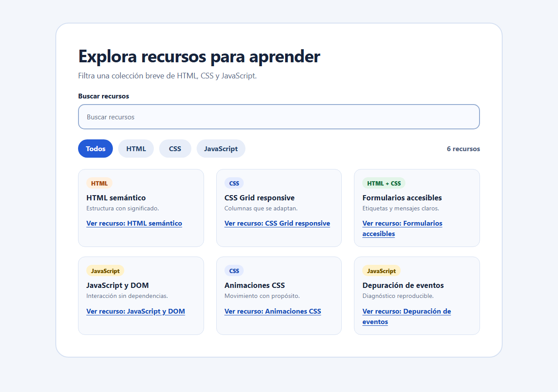Apply the "JavaScript" filter chip
The height and width of the screenshot is (392, 558).
221,149
